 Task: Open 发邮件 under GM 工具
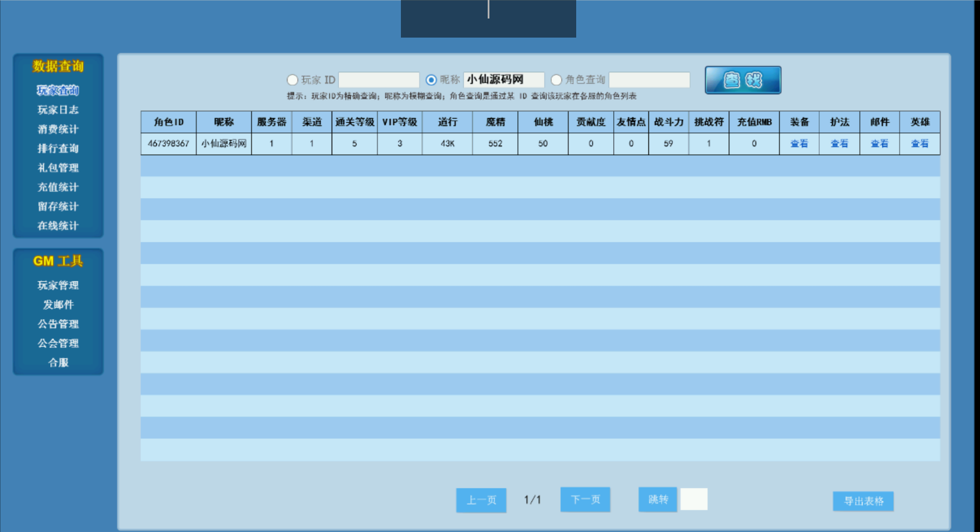point(58,305)
